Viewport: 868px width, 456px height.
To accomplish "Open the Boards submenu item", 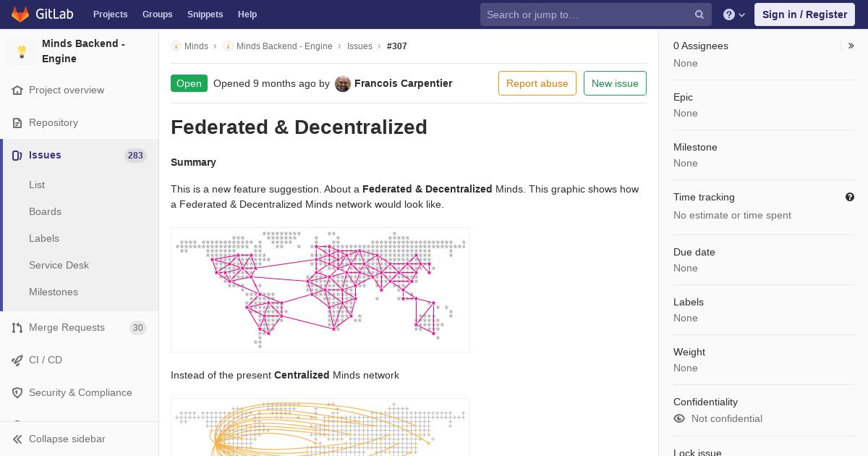I will 45,212.
